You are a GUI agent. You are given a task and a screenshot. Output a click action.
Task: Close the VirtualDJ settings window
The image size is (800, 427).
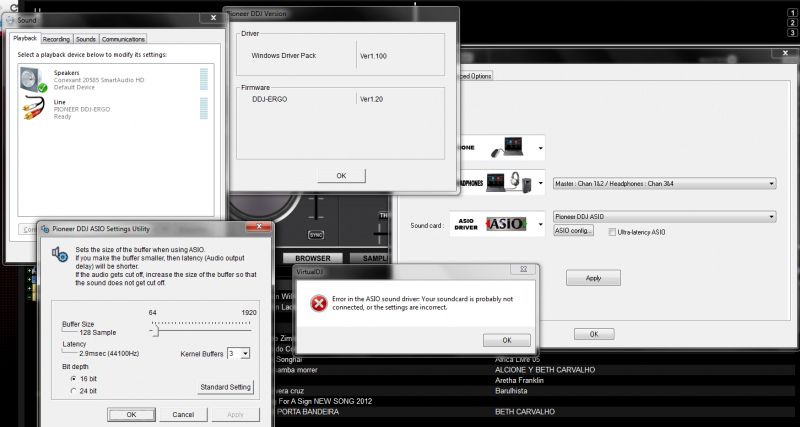point(785,53)
